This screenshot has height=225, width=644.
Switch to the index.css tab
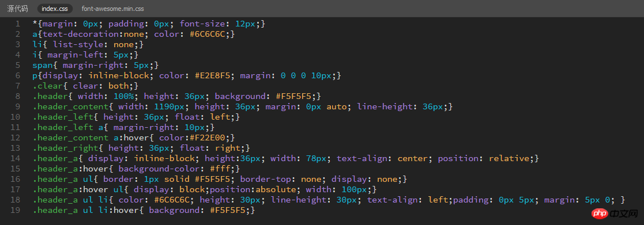point(55,9)
